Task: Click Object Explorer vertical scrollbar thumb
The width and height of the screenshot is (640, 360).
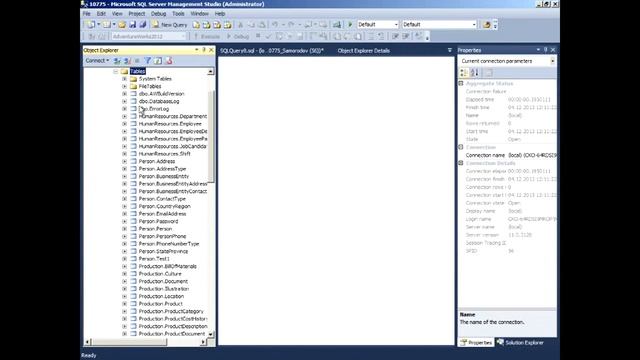Action: pos(211,136)
